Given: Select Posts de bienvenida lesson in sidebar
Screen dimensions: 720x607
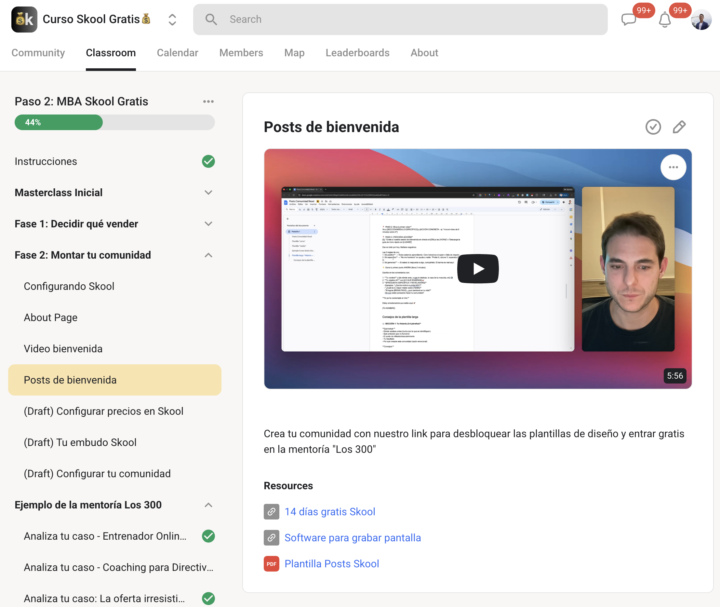Looking at the screenshot, I should point(115,380).
